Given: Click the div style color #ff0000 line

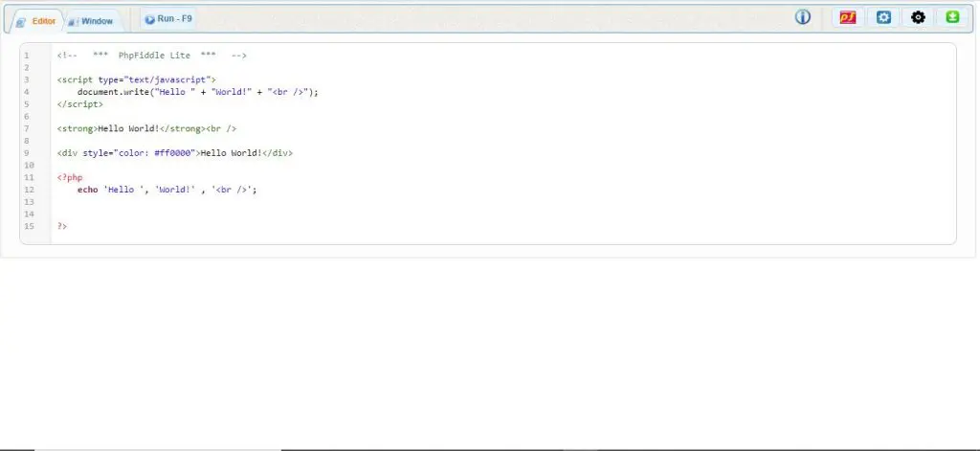Looking at the screenshot, I should point(174,152).
